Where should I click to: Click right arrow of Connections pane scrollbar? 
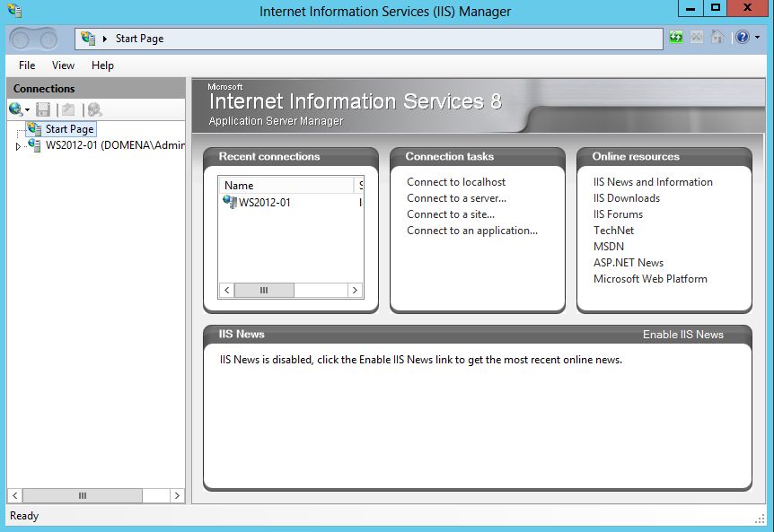(x=177, y=495)
